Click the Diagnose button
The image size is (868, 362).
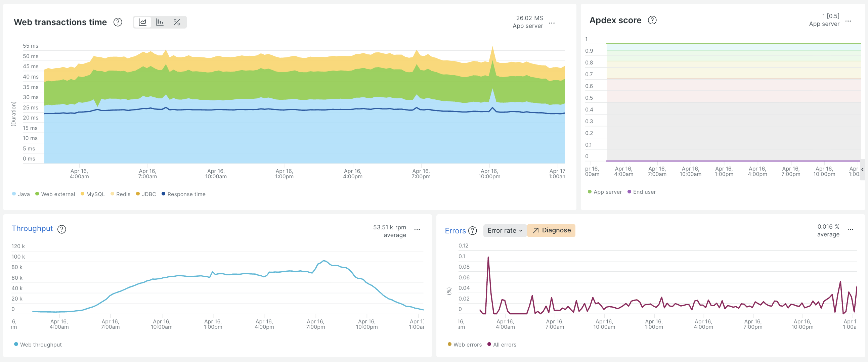tap(551, 230)
